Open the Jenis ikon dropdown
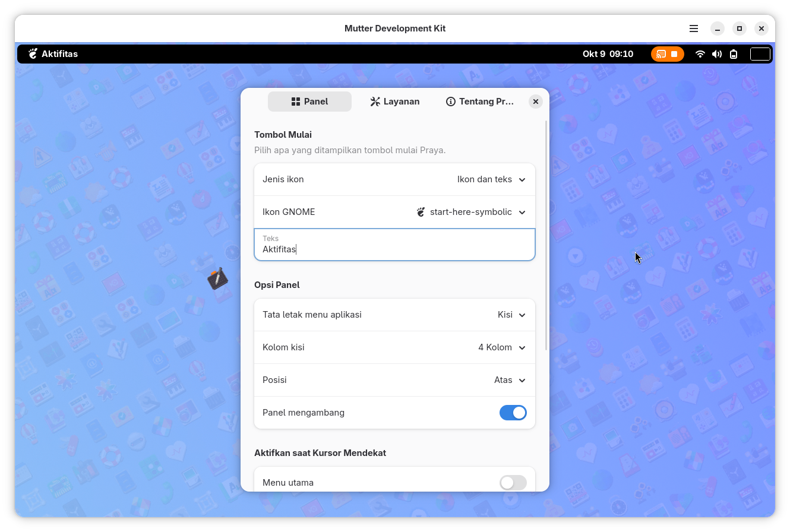 click(394, 179)
